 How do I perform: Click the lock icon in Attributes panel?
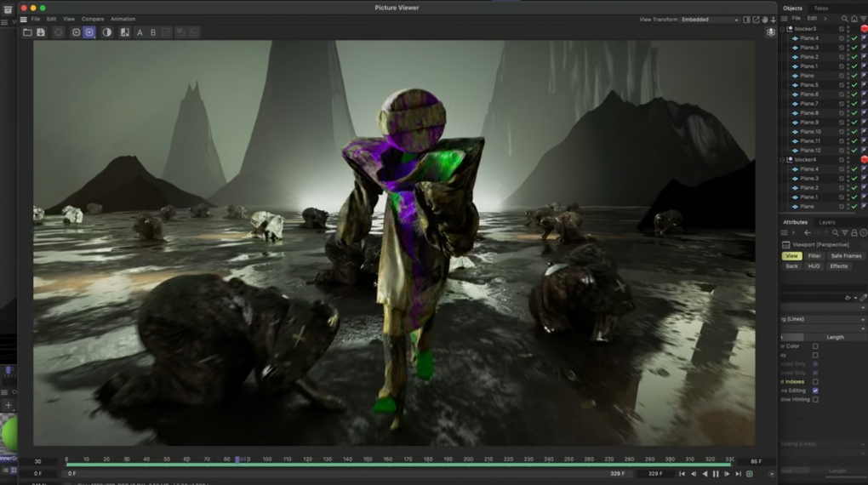point(854,232)
